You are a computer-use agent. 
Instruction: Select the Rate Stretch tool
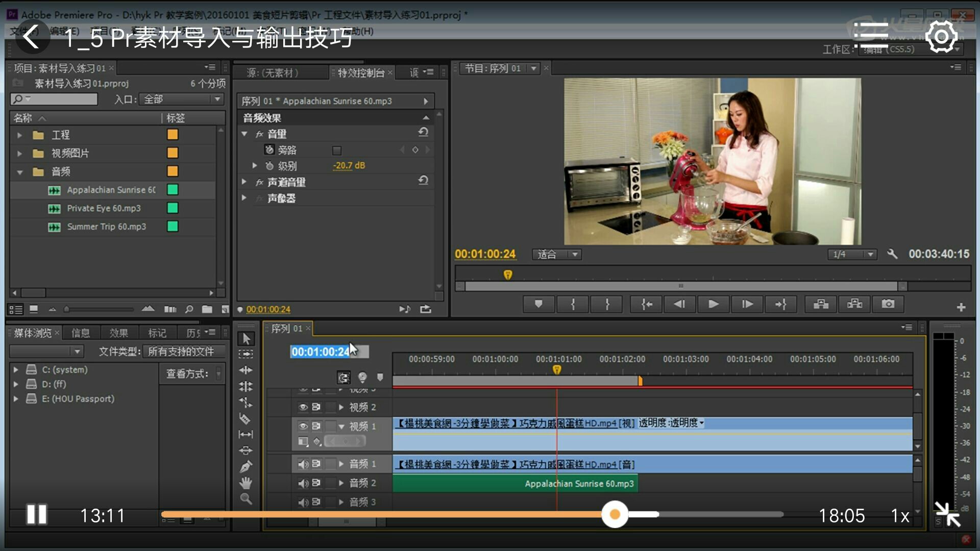click(x=246, y=403)
